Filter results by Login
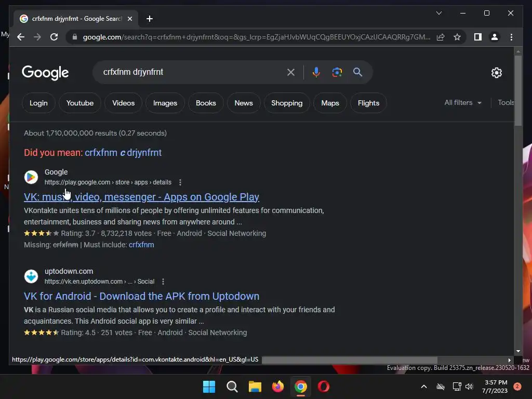The image size is (532, 399). (x=38, y=103)
